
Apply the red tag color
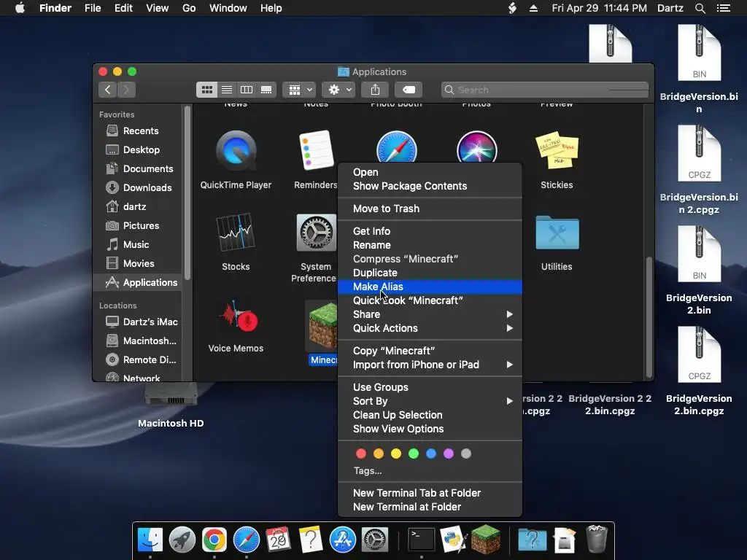pos(361,454)
